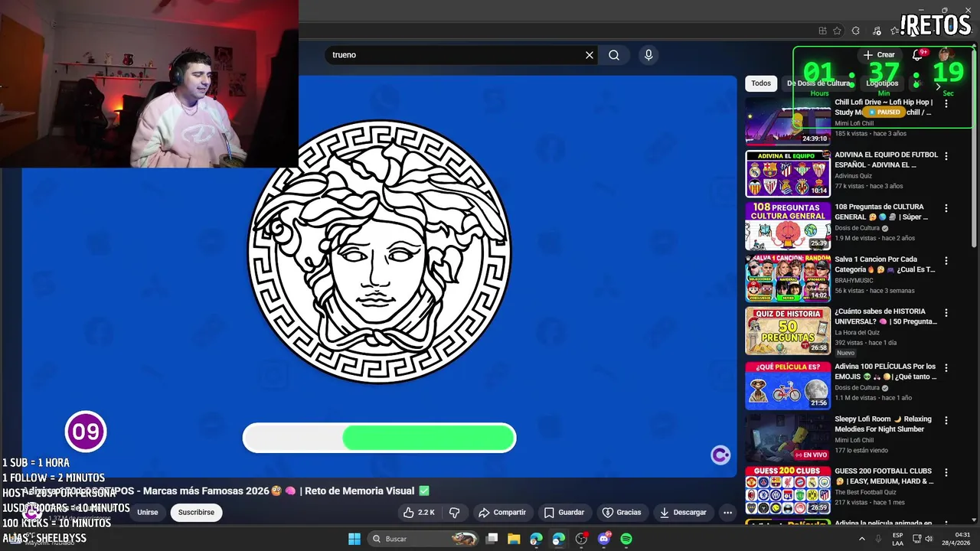The image size is (980, 551).
Task: Click the La Hora del Quiz channel name
Action: pyautogui.click(x=858, y=333)
